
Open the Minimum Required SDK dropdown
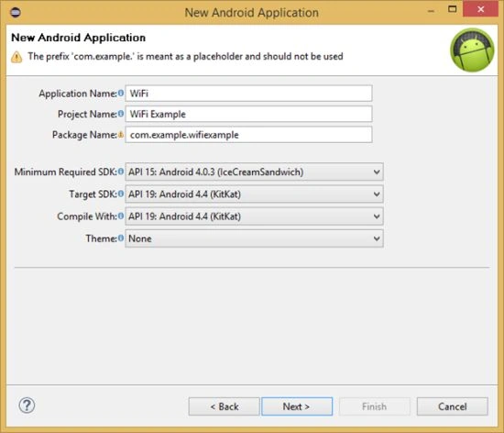(254, 172)
